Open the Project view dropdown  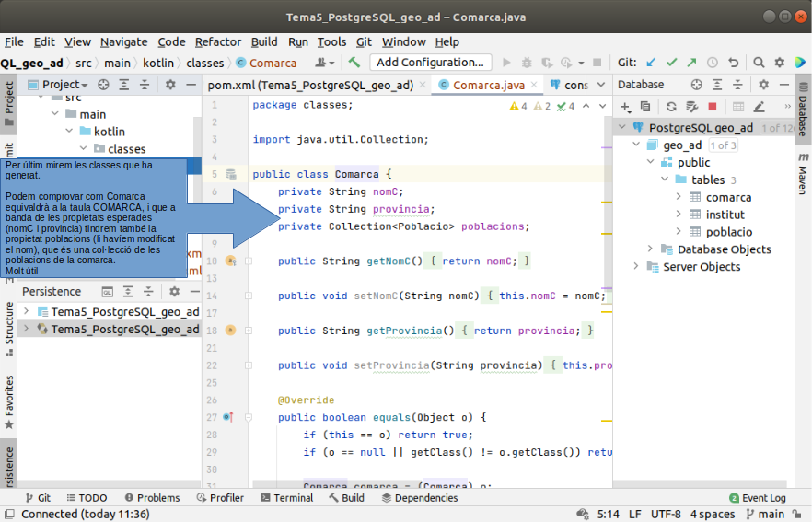(x=65, y=85)
